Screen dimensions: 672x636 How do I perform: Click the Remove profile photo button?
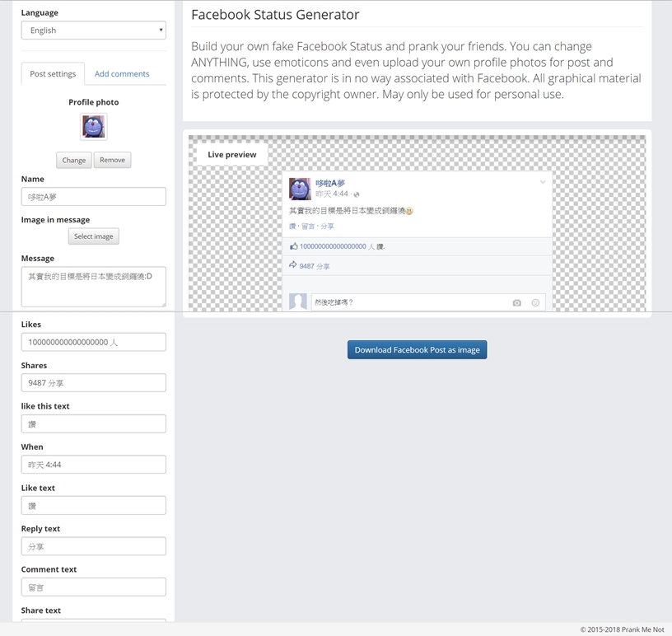112,160
